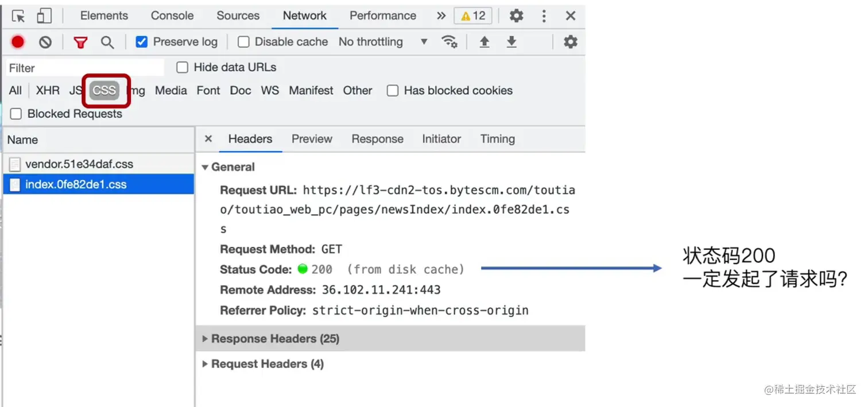This screenshot has width=868, height=407.
Task: Click the export HAR download arrow
Action: coord(511,42)
